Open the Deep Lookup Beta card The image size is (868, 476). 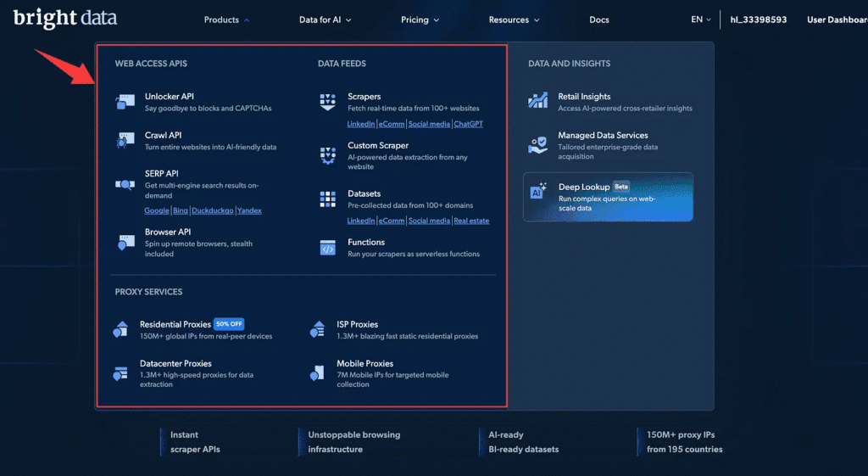pyautogui.click(x=608, y=197)
